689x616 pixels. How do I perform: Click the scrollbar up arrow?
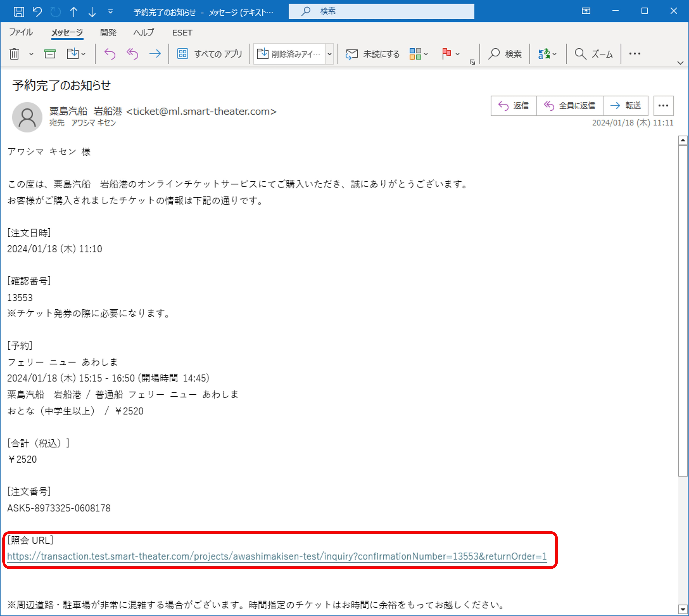683,140
